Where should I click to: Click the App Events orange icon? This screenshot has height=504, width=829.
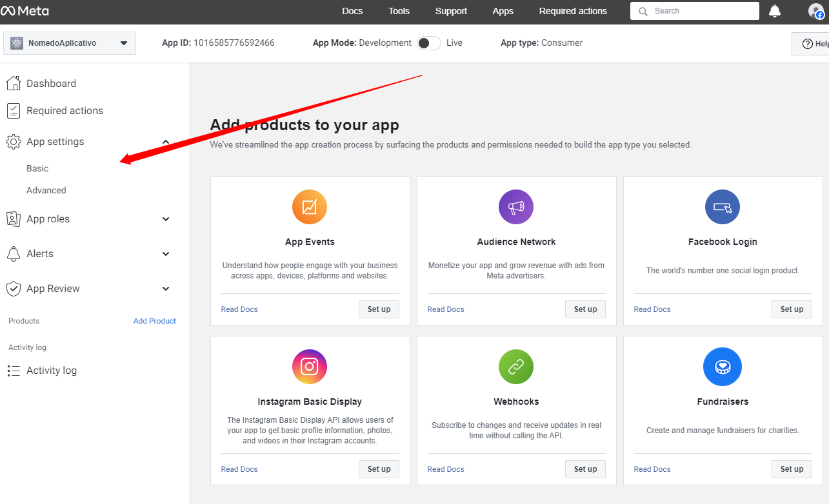coord(310,207)
